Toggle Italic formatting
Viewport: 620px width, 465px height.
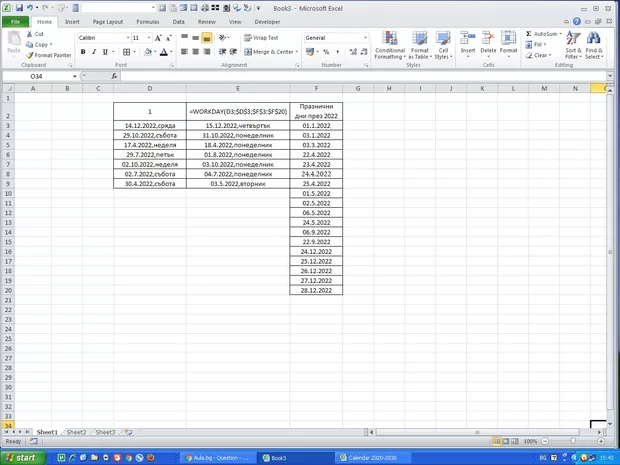pyautogui.click(x=94, y=52)
